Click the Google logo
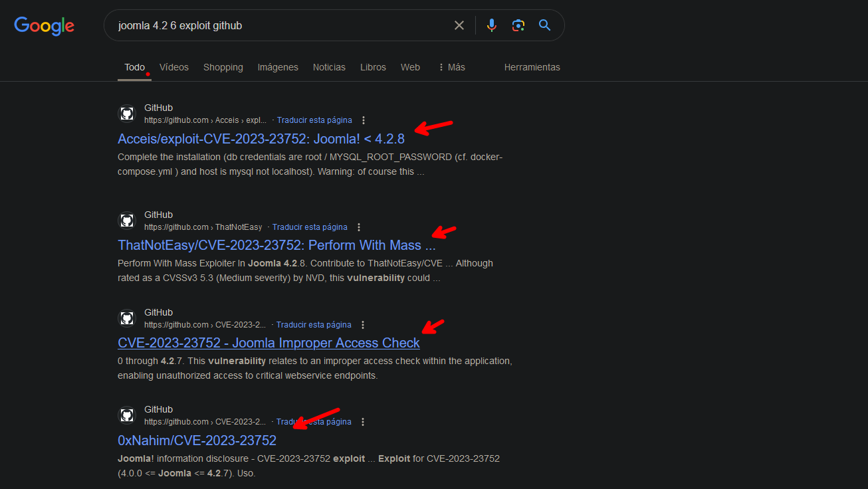Image resolution: width=868 pixels, height=489 pixels. pos(44,26)
